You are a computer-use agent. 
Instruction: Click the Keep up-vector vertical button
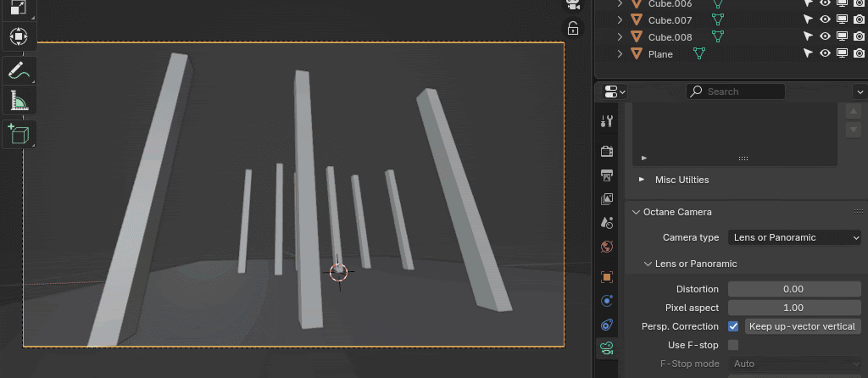[x=803, y=326]
